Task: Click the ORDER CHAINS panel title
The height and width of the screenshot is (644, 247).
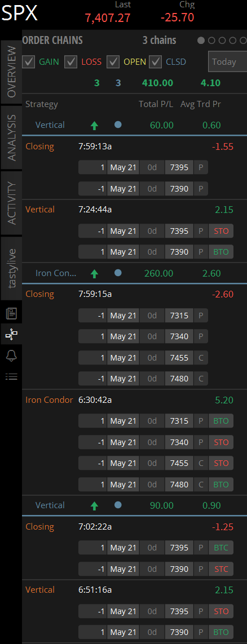Action: click(x=52, y=40)
